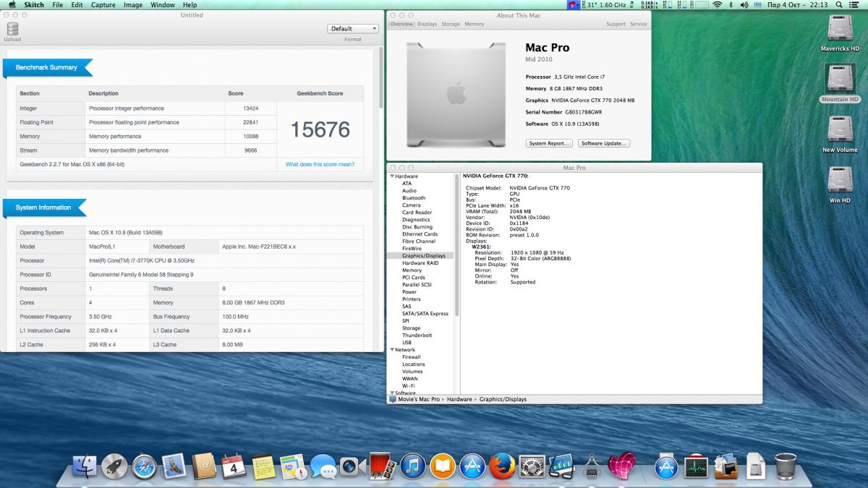Screen dimensions: 868x488
Task: Select Win HD desktop drive
Action: [x=840, y=185]
